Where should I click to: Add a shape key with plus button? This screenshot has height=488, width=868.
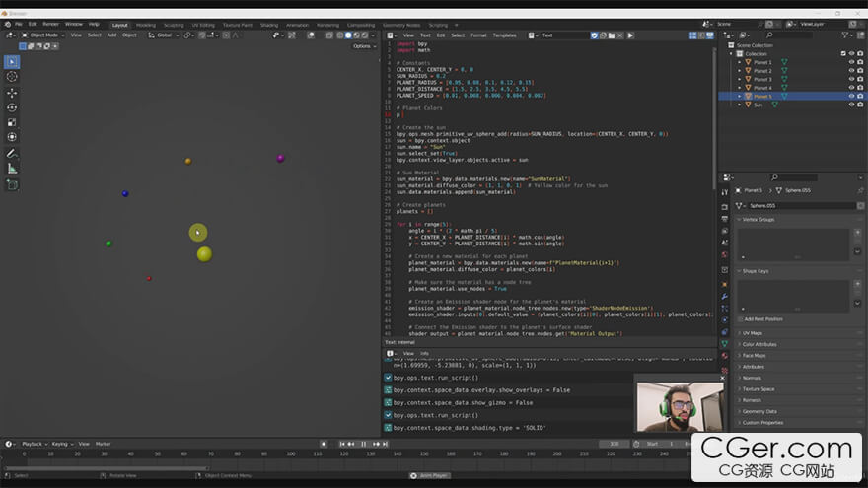[857, 284]
